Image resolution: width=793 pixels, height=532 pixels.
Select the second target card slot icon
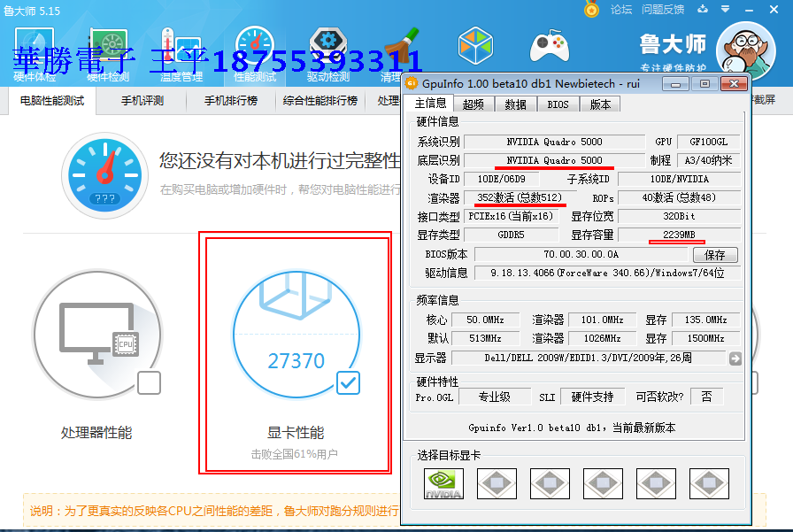497,484
